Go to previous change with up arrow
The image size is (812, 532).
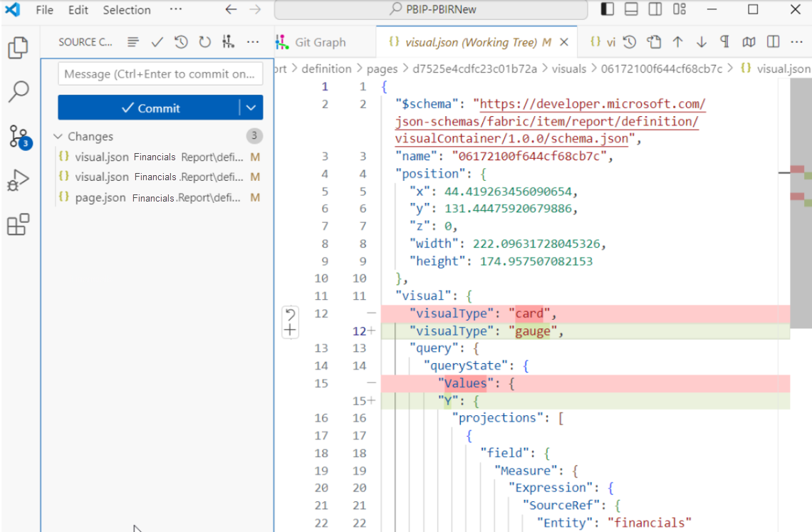click(x=677, y=42)
